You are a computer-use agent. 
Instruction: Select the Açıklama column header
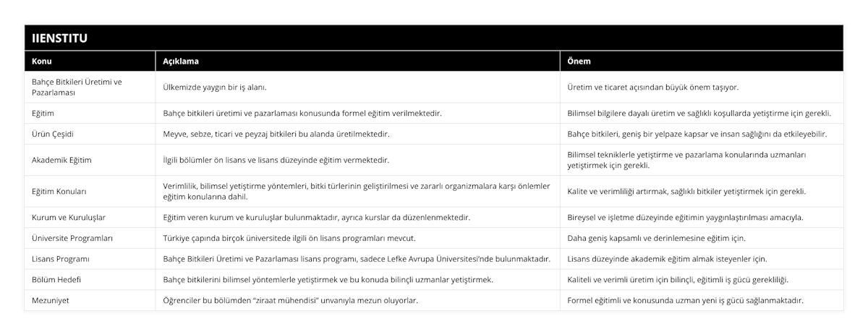tap(181, 62)
